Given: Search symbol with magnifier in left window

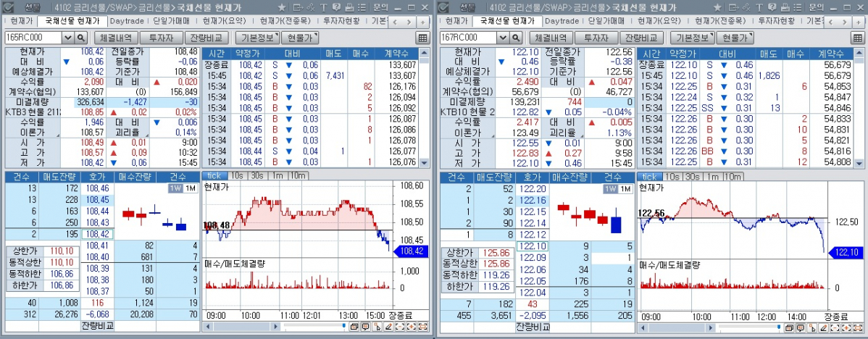Looking at the screenshot, I should (x=81, y=38).
